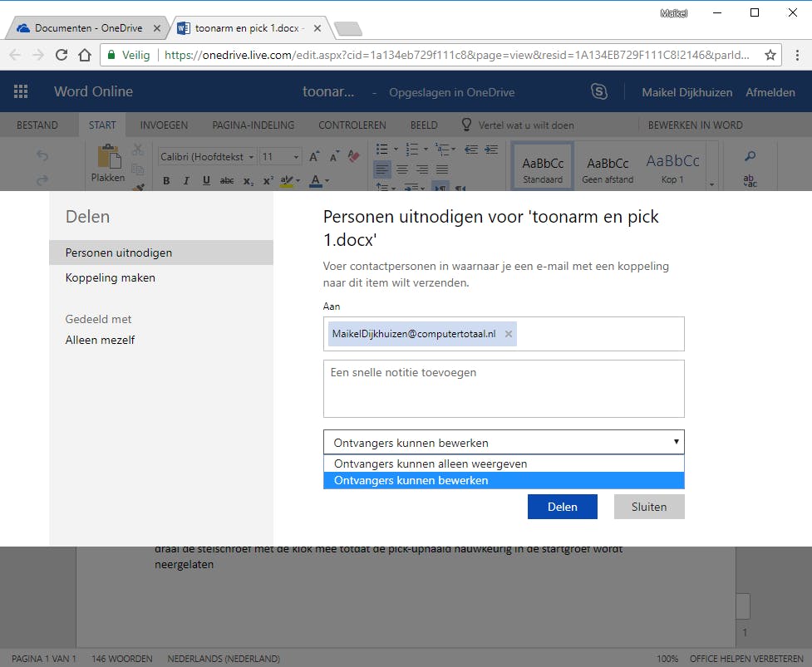Click the Redo arrow in ribbon
The width and height of the screenshot is (812, 667).
42,179
